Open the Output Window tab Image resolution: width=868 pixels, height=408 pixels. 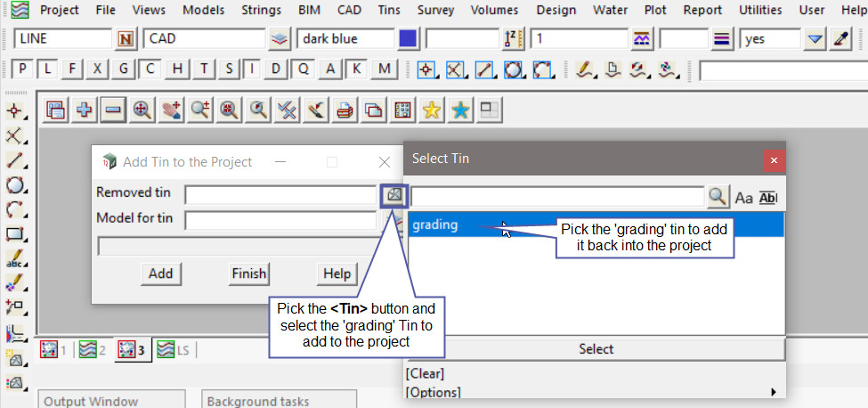(x=110, y=400)
